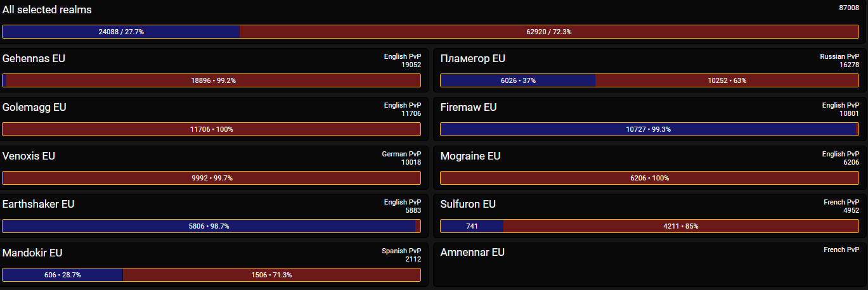
Task: Click the Amnennar EU realm heading
Action: 472,253
